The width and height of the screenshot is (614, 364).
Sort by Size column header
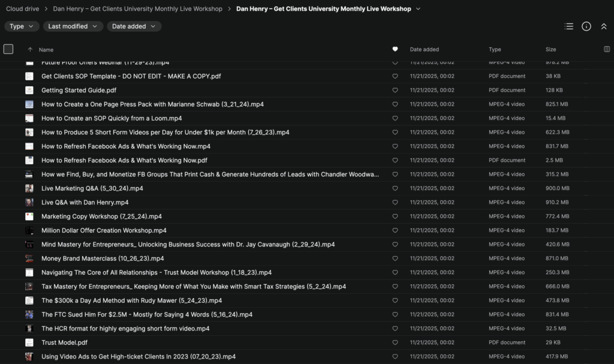550,49
